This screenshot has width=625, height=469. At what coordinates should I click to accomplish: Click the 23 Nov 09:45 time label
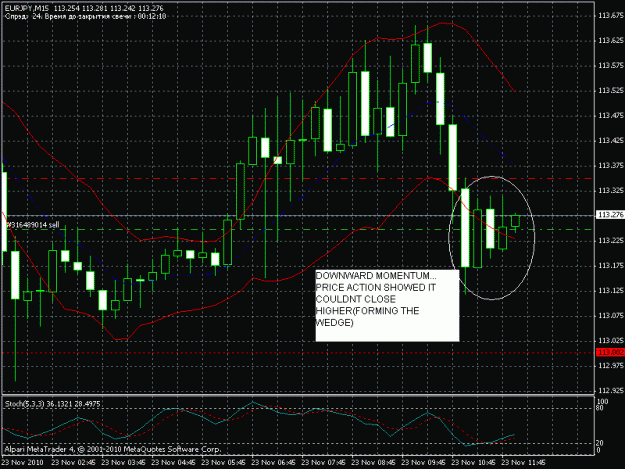(x=423, y=463)
